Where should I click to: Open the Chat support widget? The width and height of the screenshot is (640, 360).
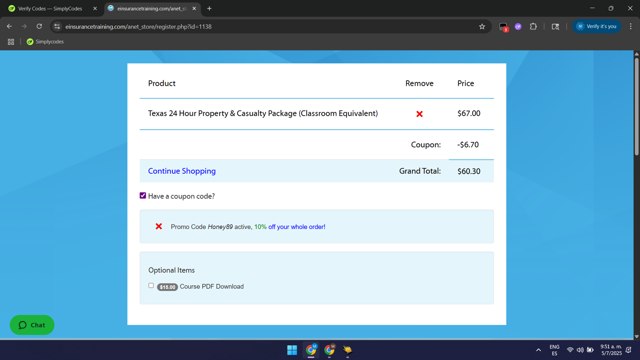tap(32, 325)
